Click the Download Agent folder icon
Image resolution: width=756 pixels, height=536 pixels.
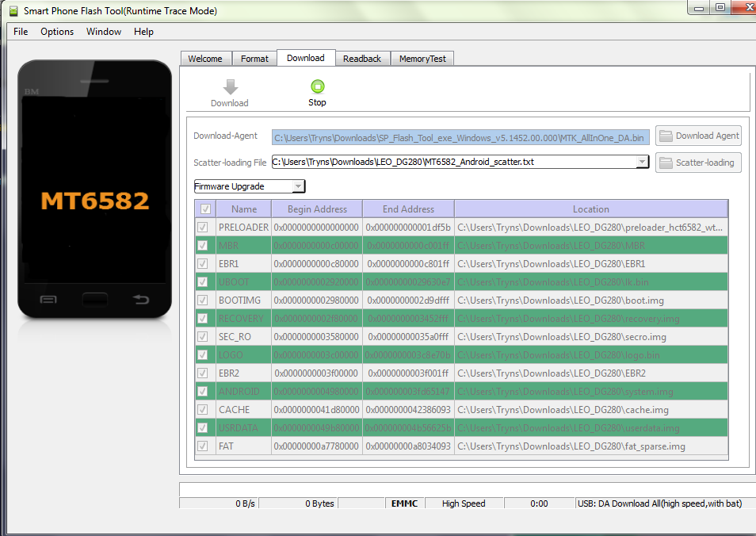tap(666, 136)
